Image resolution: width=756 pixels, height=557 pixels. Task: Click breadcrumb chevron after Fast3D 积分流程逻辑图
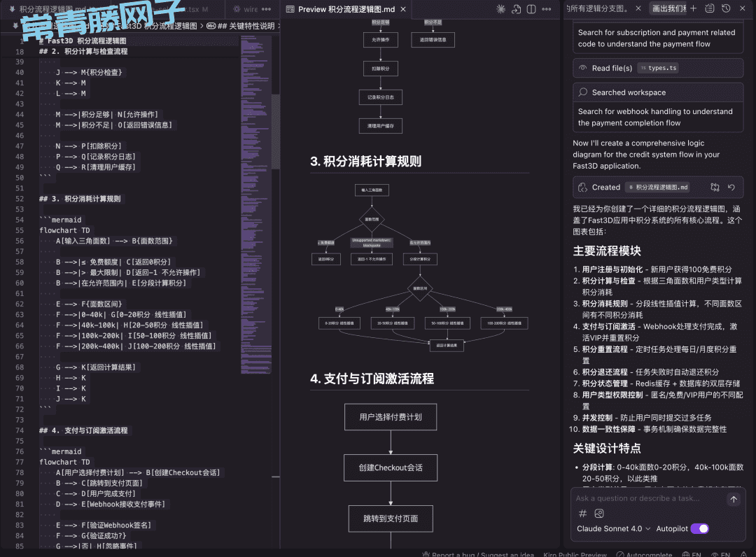pos(202,25)
